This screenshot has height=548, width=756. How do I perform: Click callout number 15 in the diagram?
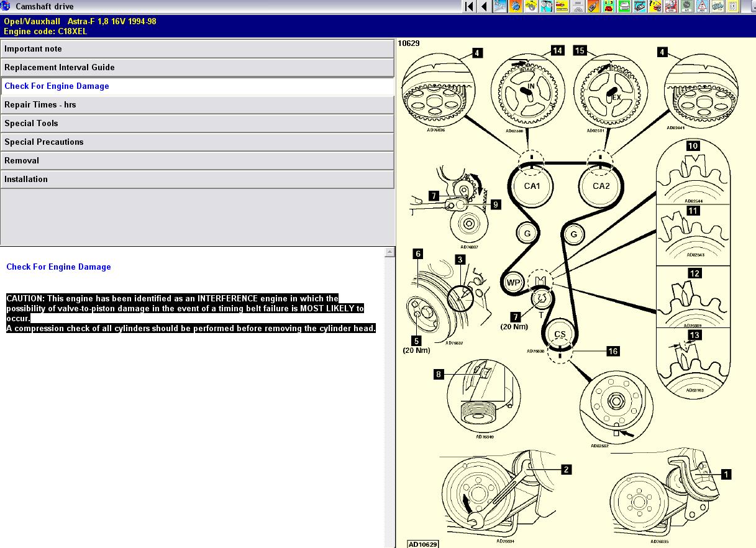click(x=580, y=51)
